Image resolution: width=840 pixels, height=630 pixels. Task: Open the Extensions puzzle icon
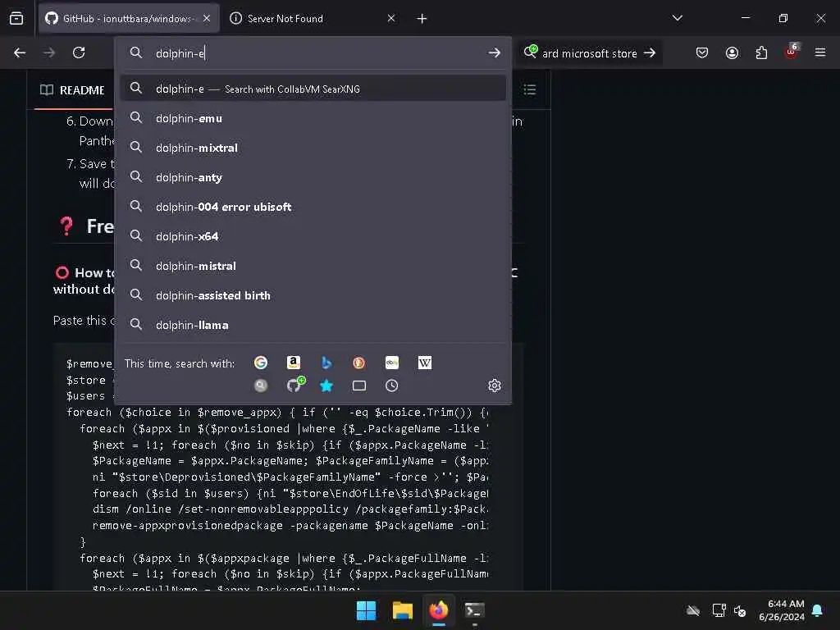click(x=761, y=52)
